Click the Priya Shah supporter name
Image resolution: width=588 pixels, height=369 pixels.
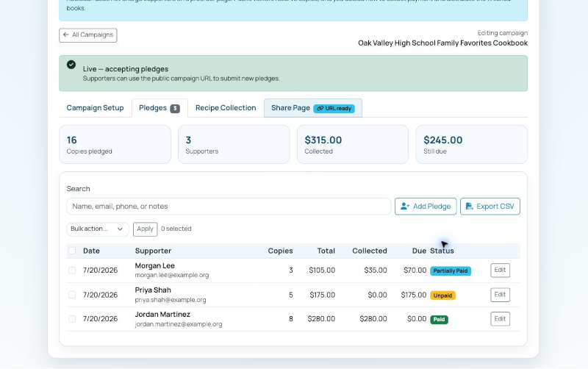tap(153, 290)
